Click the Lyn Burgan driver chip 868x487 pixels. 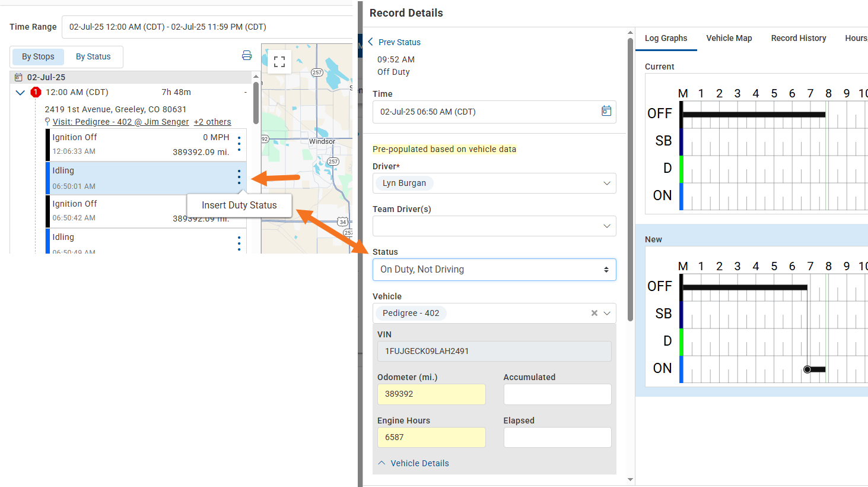pos(404,183)
